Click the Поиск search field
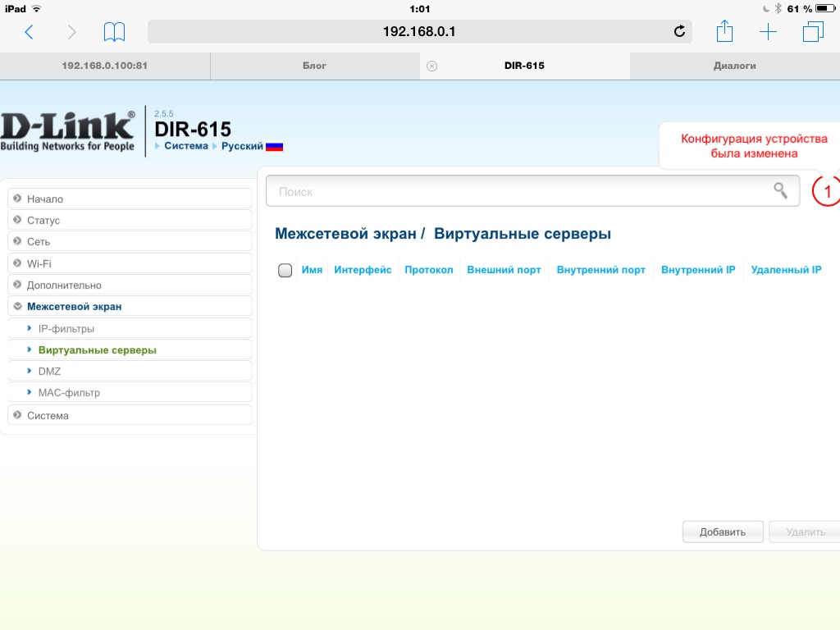Image resolution: width=840 pixels, height=630 pixels. tap(532, 190)
